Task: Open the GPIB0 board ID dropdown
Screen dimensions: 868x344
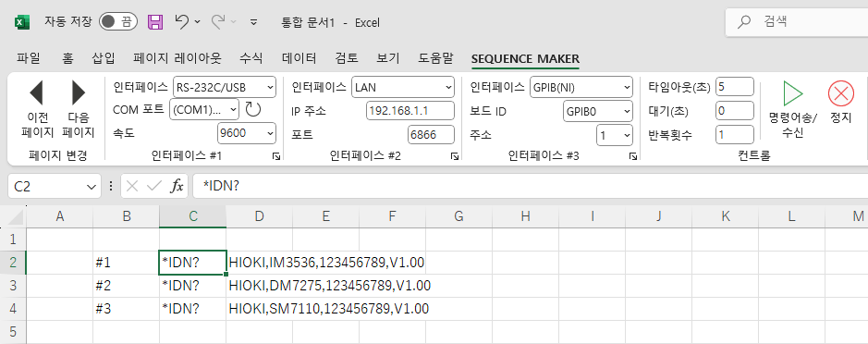Action: pyautogui.click(x=598, y=110)
